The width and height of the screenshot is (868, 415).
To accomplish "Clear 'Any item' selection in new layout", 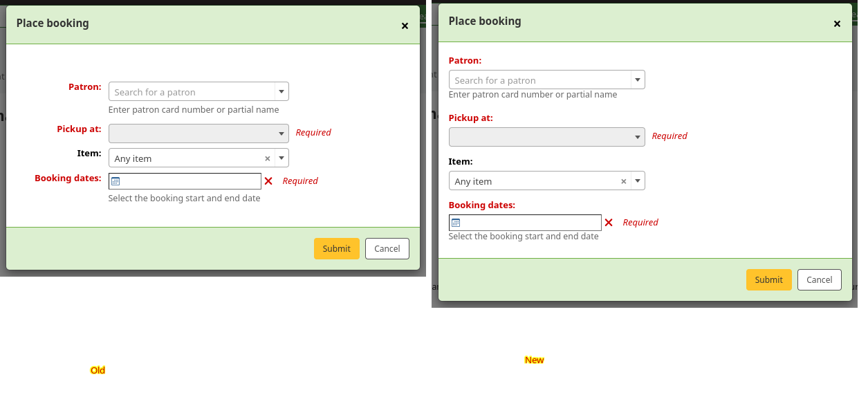I will [x=623, y=181].
